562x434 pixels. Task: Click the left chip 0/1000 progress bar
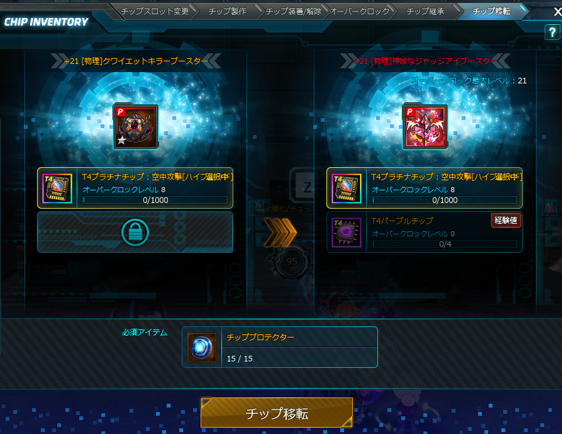click(x=155, y=200)
